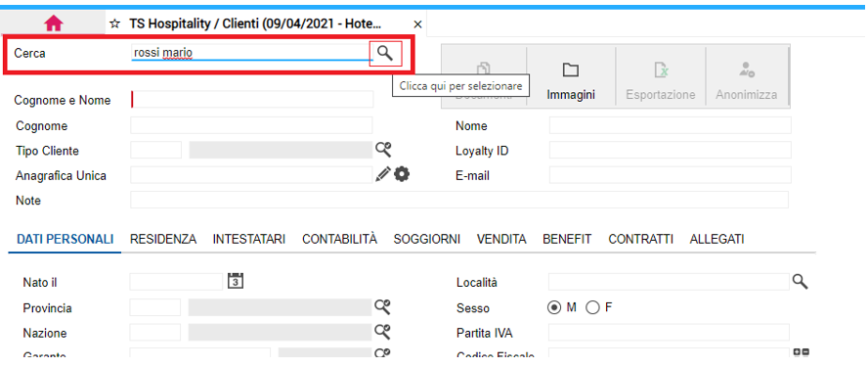Click into the Cerca search field
868x367 pixels.
pyautogui.click(x=251, y=53)
